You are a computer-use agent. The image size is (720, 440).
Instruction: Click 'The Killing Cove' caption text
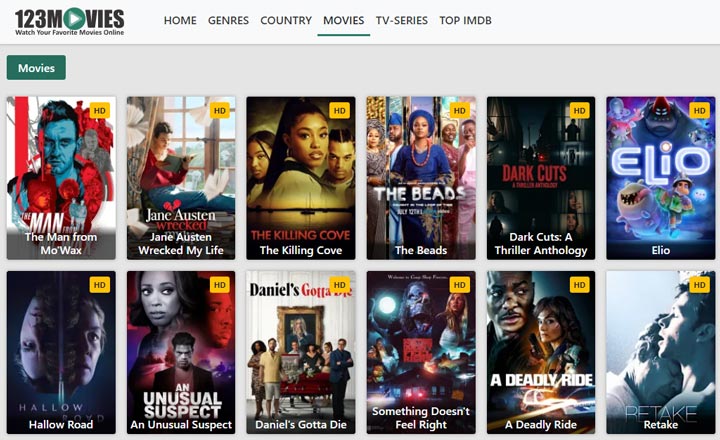click(x=301, y=250)
